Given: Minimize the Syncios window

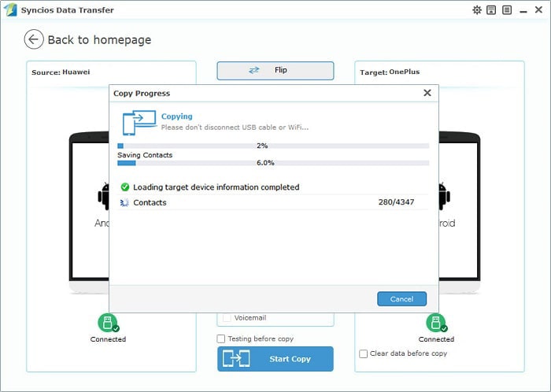Looking at the screenshot, I should (523, 12).
